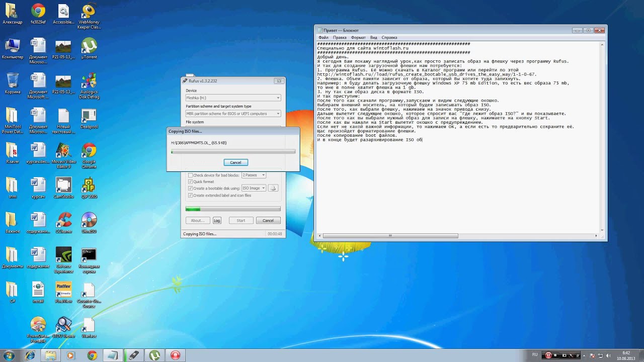Open the Командная строка shortcut
The image size is (644, 362).
[x=89, y=260]
